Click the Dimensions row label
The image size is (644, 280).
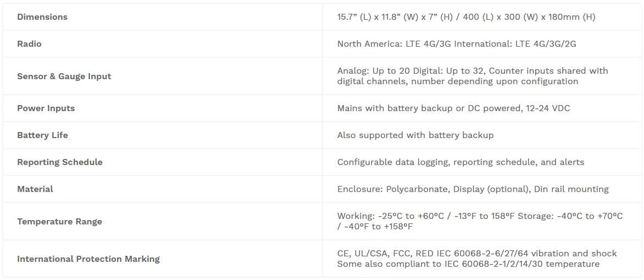[42, 17]
